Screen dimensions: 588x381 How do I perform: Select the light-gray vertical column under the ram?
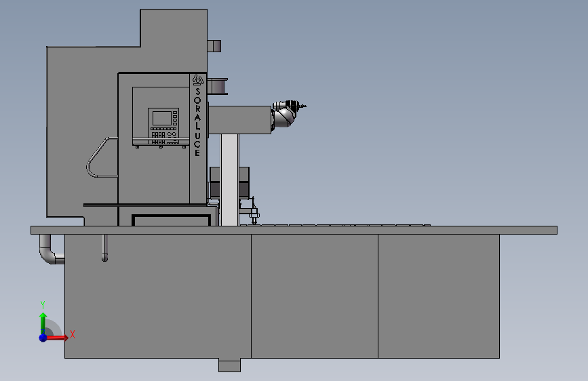229,180
